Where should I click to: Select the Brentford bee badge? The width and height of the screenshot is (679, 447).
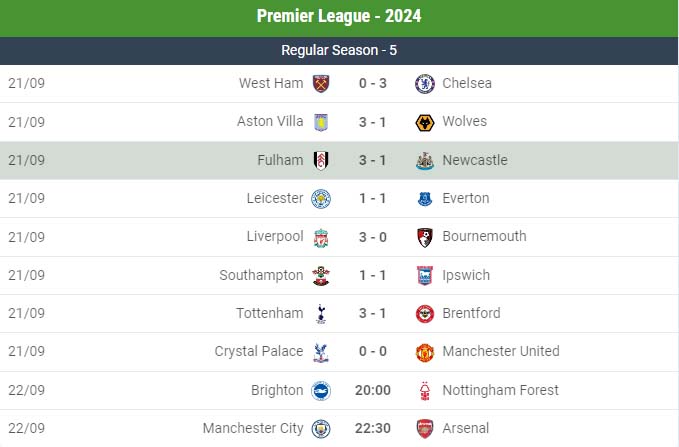tap(425, 314)
